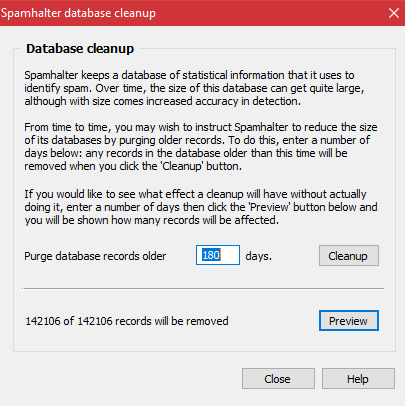The width and height of the screenshot is (405, 406).
Task: Click the 'days.' label after the field
Action: [259, 256]
